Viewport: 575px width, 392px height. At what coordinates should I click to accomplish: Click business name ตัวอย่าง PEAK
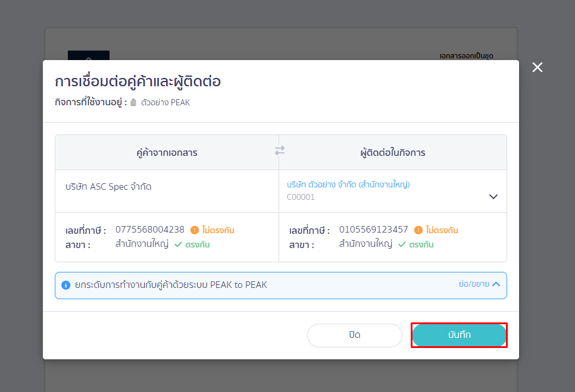coord(165,102)
